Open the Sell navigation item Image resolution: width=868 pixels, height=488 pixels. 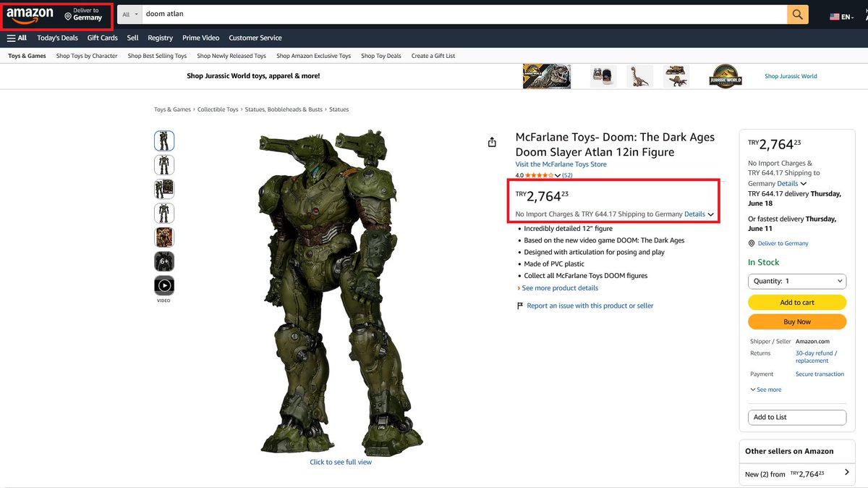tap(132, 38)
